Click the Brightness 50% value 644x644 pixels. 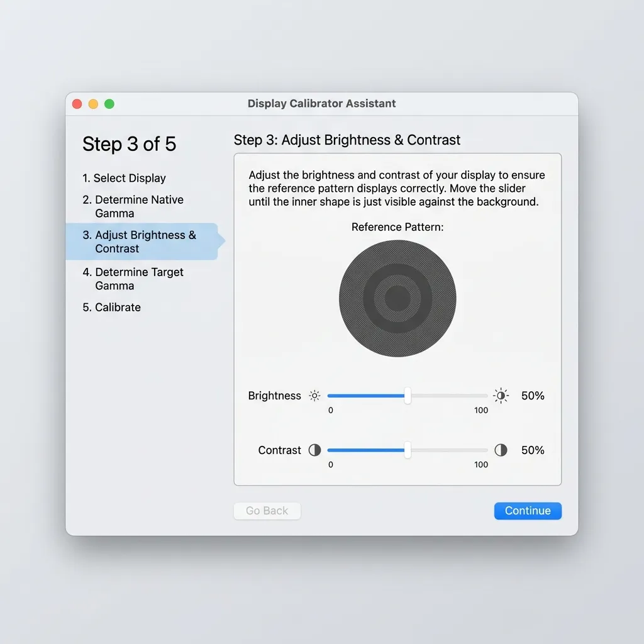coord(533,396)
